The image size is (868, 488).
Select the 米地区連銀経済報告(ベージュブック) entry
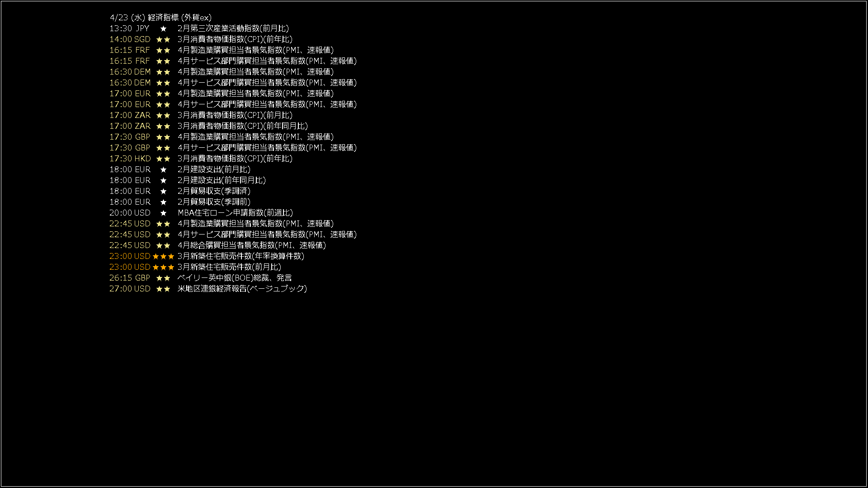[242, 289]
